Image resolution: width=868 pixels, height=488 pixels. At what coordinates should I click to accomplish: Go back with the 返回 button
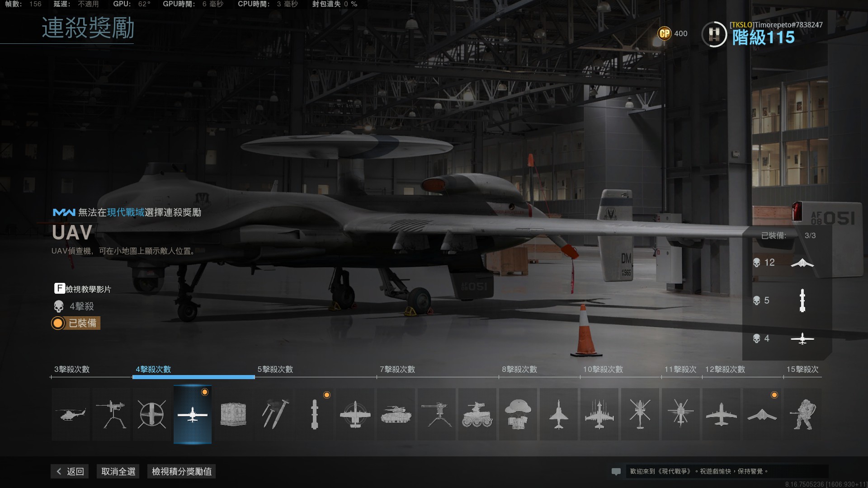[x=70, y=471]
